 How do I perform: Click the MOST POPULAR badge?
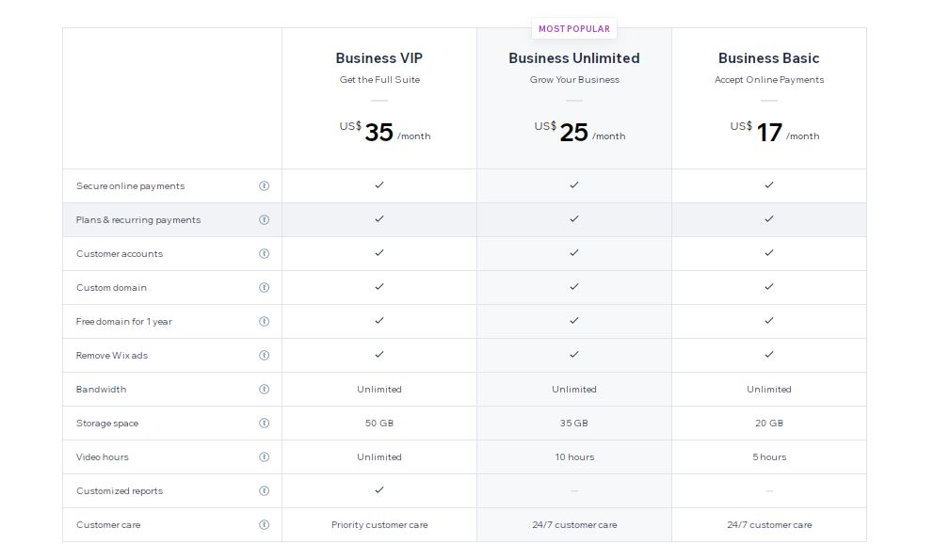click(574, 28)
